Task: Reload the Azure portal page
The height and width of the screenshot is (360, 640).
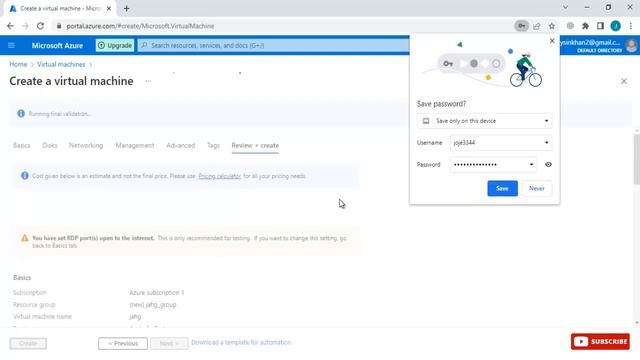Action: (x=40, y=26)
